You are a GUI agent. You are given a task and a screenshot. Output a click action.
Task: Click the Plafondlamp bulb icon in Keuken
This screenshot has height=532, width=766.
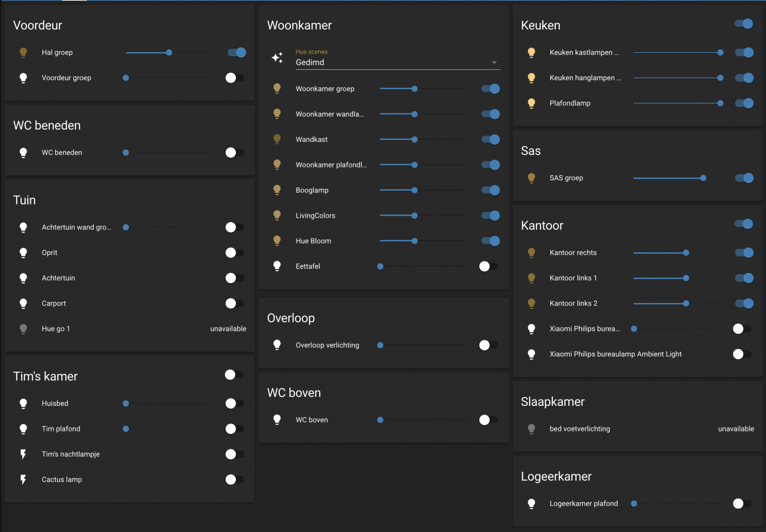(x=531, y=103)
